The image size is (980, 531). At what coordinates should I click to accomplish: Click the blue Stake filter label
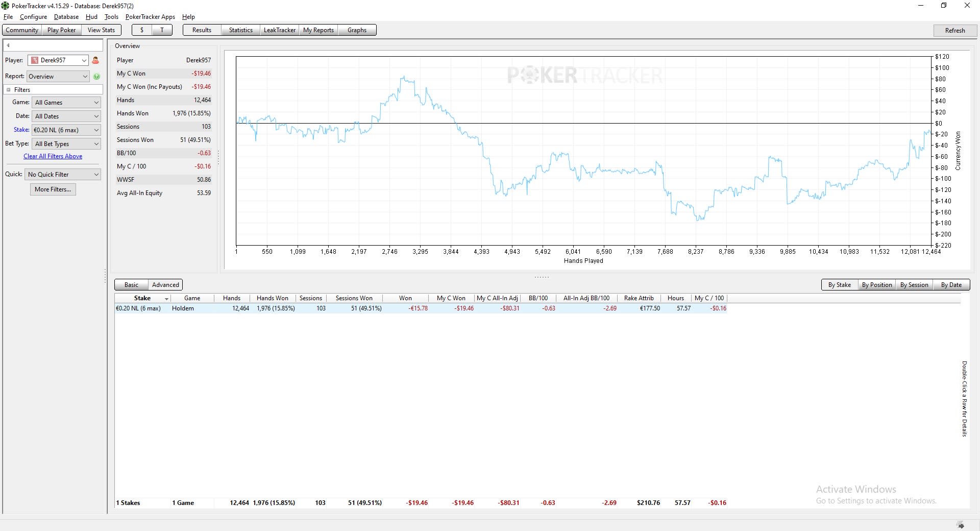point(21,130)
